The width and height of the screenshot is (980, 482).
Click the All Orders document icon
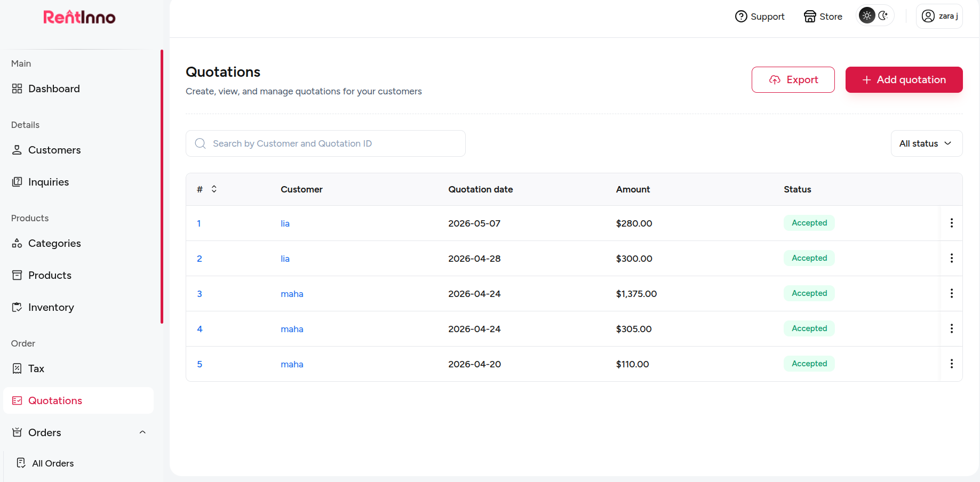(21, 463)
